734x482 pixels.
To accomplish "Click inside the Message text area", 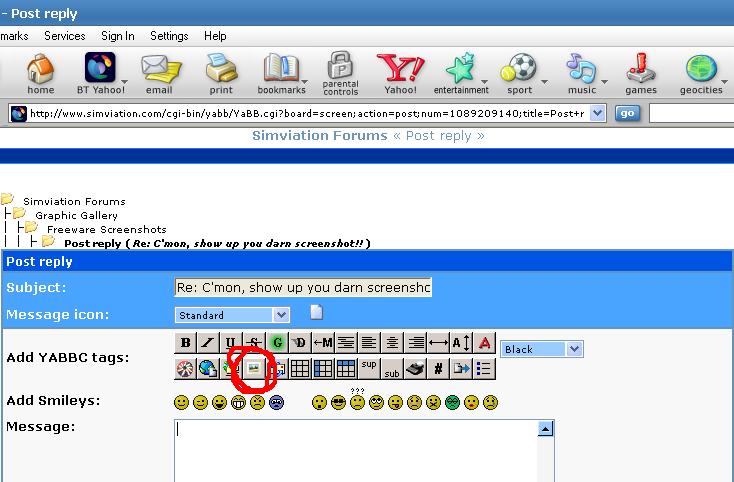I will pyautogui.click(x=356, y=451).
